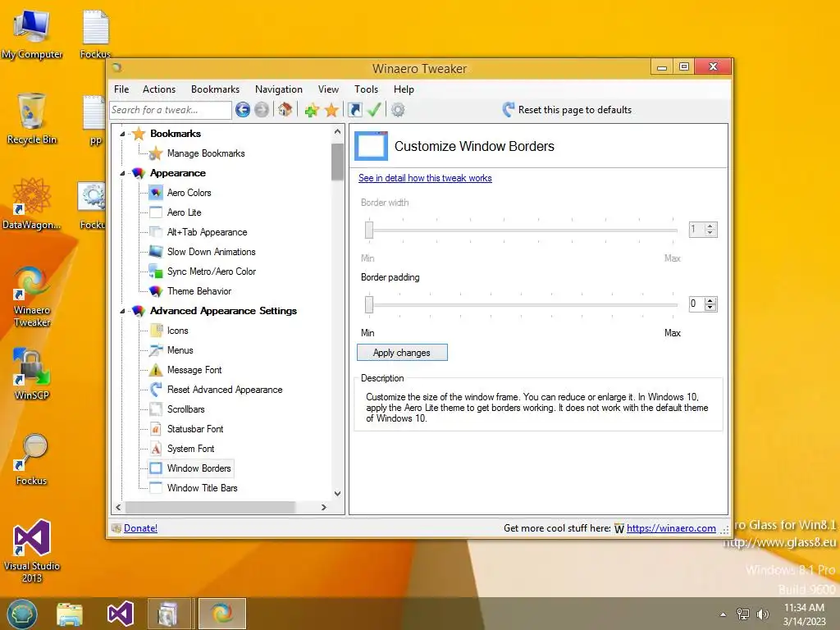
Task: Open Statusbar Font tweak
Action: pos(195,429)
